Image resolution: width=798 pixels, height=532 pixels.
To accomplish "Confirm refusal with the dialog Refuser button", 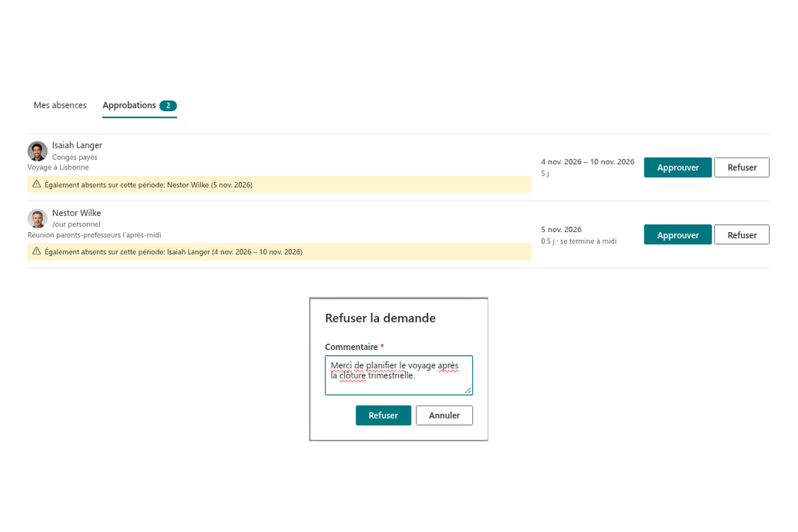I will click(x=383, y=416).
